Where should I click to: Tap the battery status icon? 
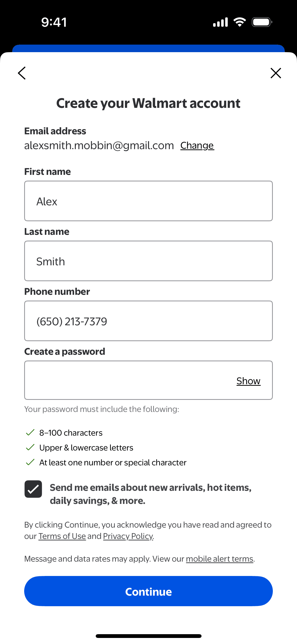click(262, 22)
